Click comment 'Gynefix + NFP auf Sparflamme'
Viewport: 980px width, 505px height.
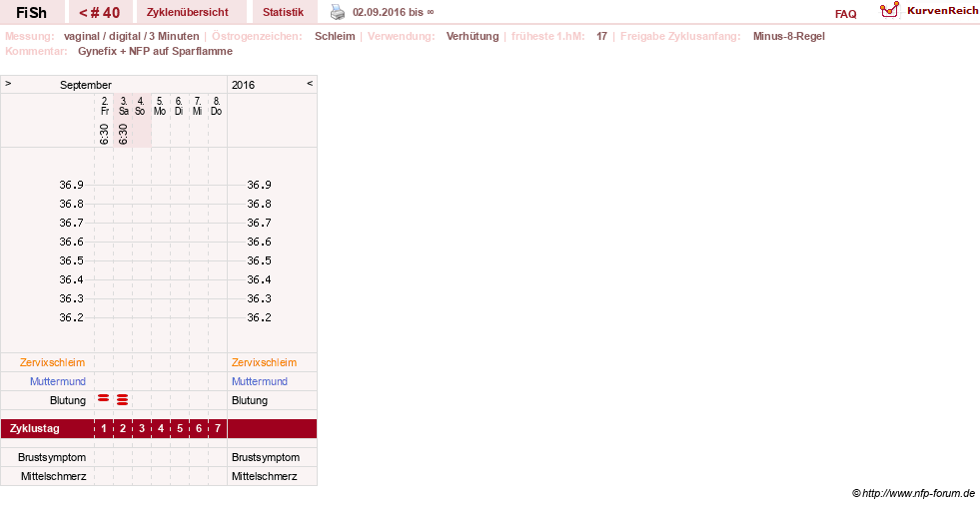pyautogui.click(x=155, y=51)
